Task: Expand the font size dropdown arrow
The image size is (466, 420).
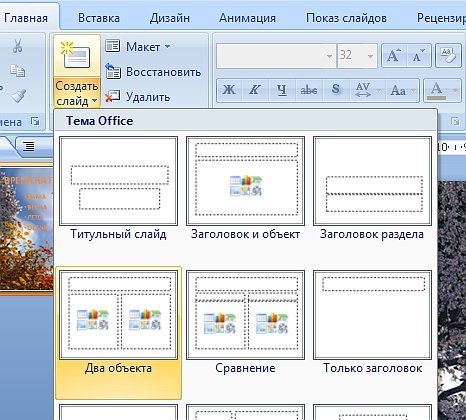Action: (370, 56)
